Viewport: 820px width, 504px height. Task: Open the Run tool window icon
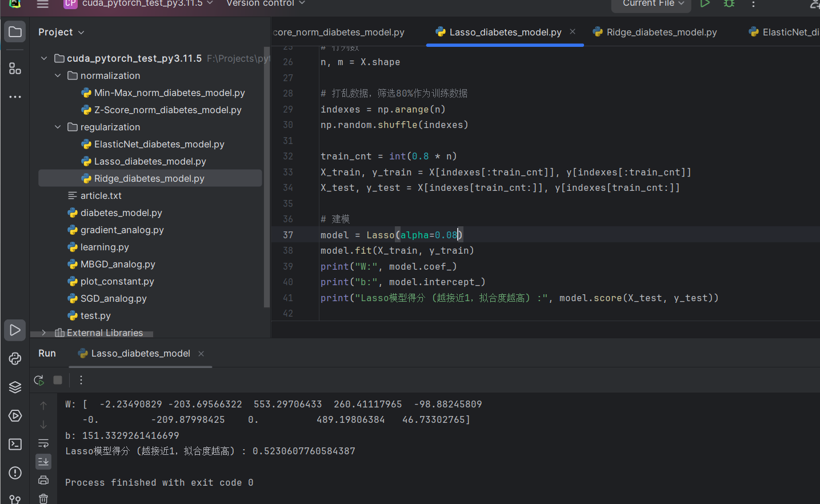coord(15,330)
